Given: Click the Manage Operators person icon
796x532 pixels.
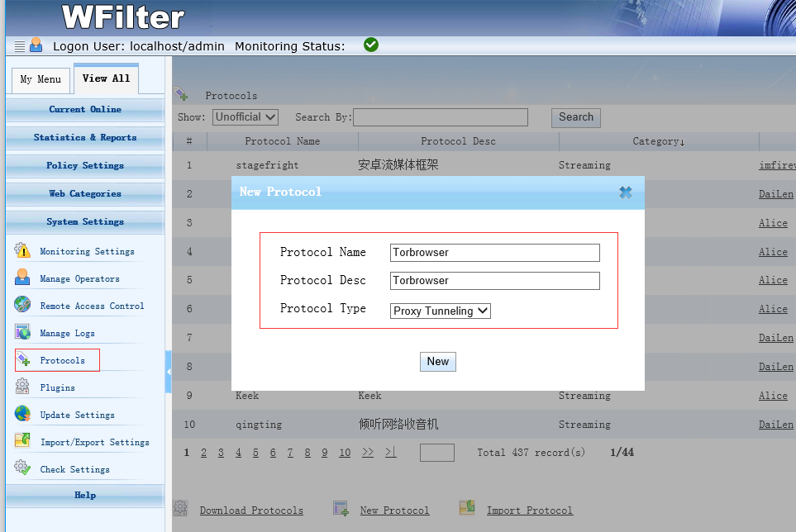Looking at the screenshot, I should coord(22,278).
